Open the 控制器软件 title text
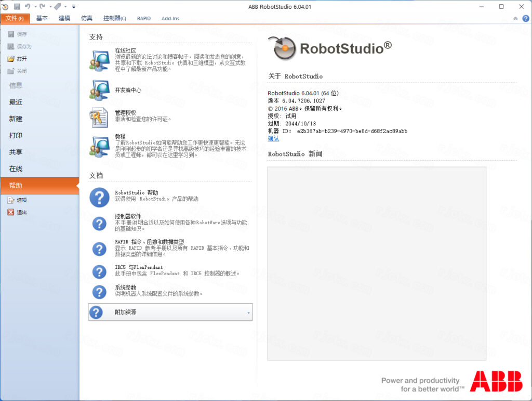 click(x=128, y=216)
